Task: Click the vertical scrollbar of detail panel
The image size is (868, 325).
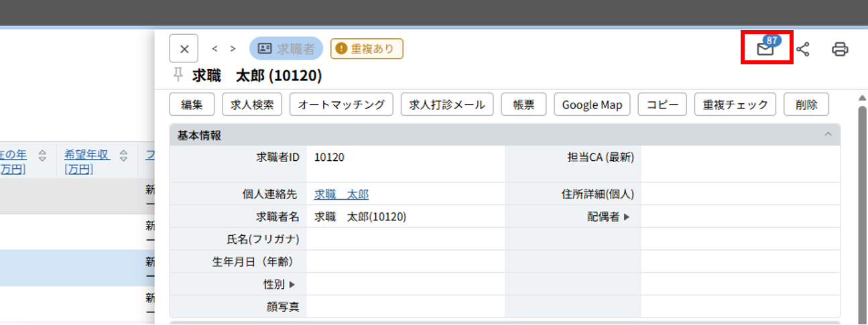Action: tap(862, 201)
